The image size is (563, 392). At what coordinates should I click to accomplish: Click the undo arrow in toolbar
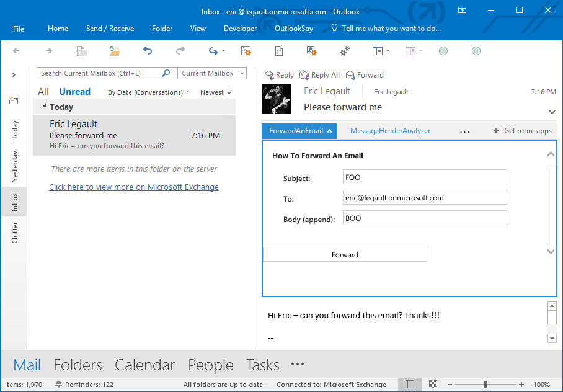pos(148,51)
